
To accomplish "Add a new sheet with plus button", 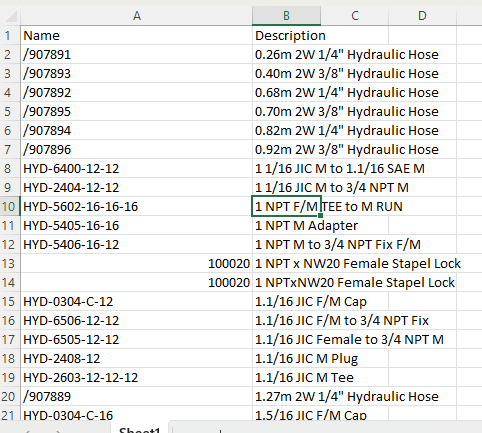I will point(220,430).
